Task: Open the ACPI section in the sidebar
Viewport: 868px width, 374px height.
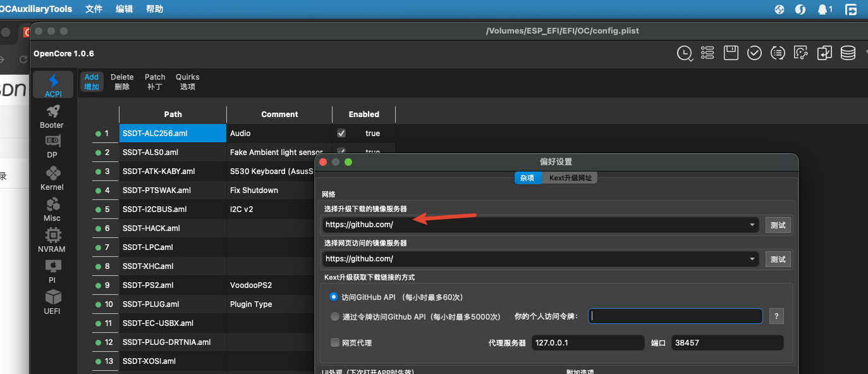Action: pyautogui.click(x=52, y=84)
